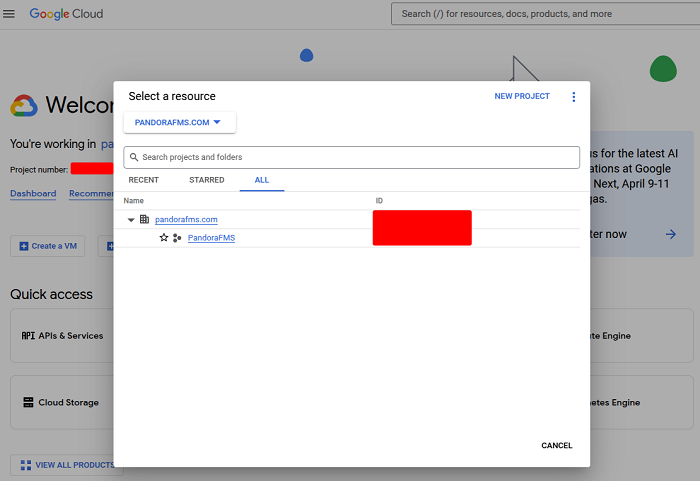This screenshot has width=700, height=481.
Task: Click the arrow icon on the banner
Action: (x=670, y=234)
